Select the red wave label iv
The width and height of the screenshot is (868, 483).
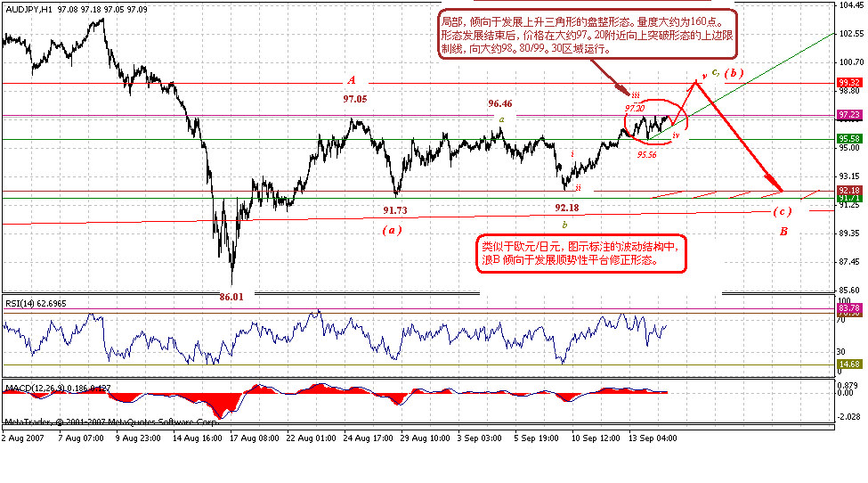click(x=676, y=135)
